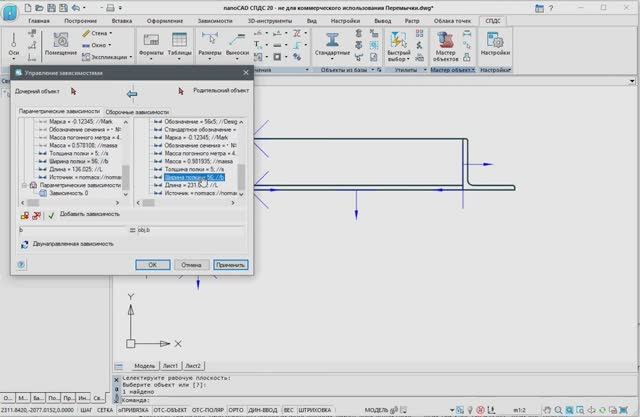Screen dimensions: 640x417
Task: Switch to the Зависимости ribbon tab
Action: [215, 20]
